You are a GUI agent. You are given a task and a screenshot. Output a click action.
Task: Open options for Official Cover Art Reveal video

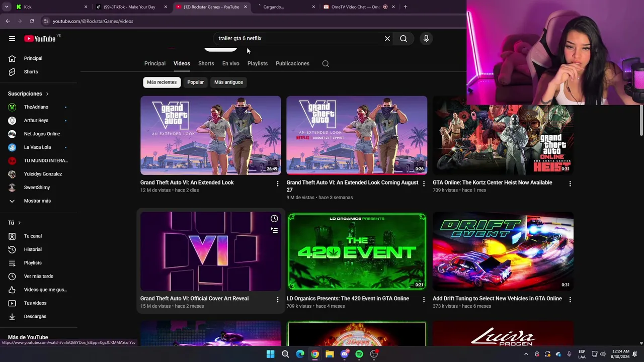[x=277, y=300]
